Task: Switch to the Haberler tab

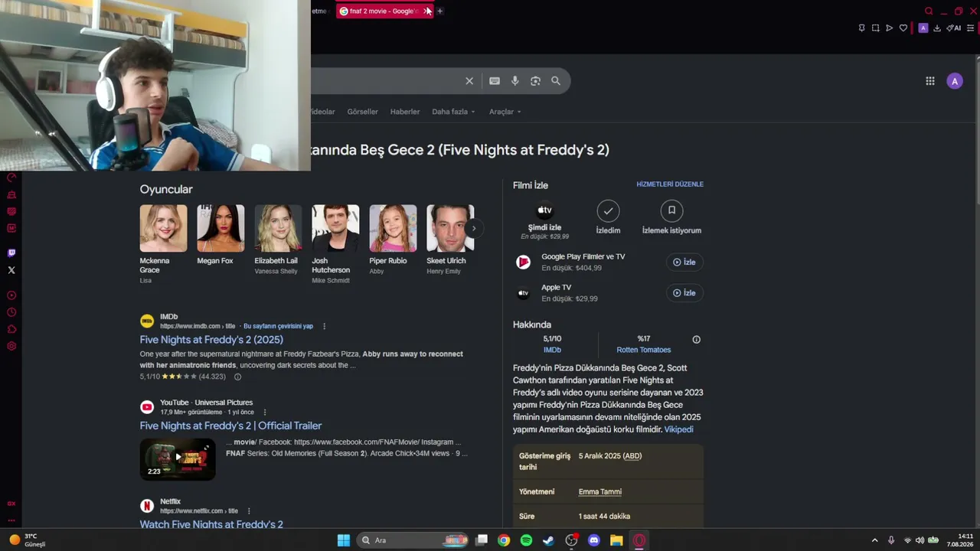Action: (x=405, y=112)
